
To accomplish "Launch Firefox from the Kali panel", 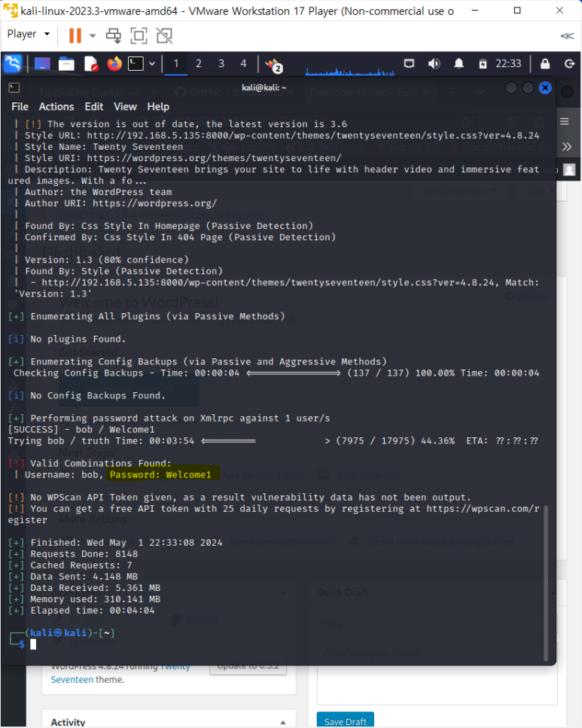I will coord(114,63).
